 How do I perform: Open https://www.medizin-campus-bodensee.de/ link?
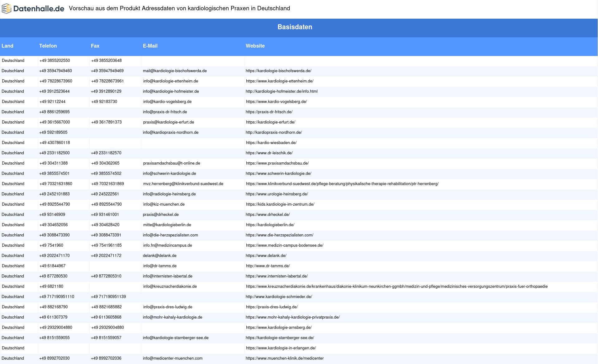click(x=285, y=245)
